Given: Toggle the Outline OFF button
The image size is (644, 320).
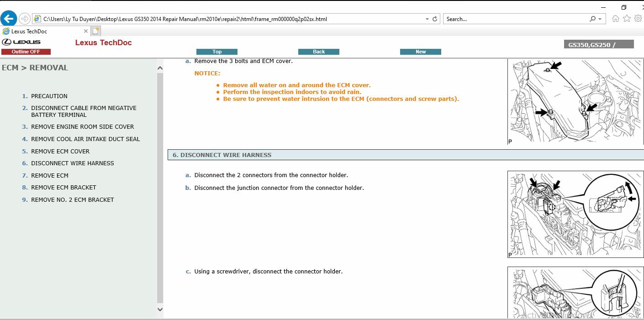Looking at the screenshot, I should (26, 52).
